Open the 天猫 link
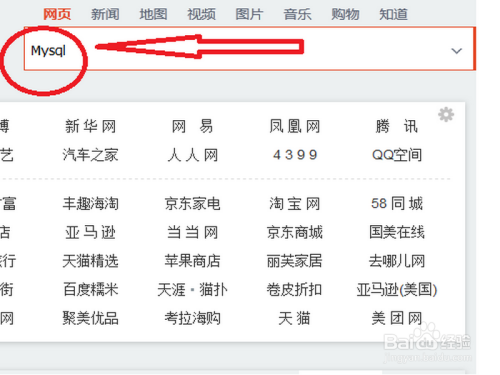This screenshot has height=375, width=500. (295, 318)
